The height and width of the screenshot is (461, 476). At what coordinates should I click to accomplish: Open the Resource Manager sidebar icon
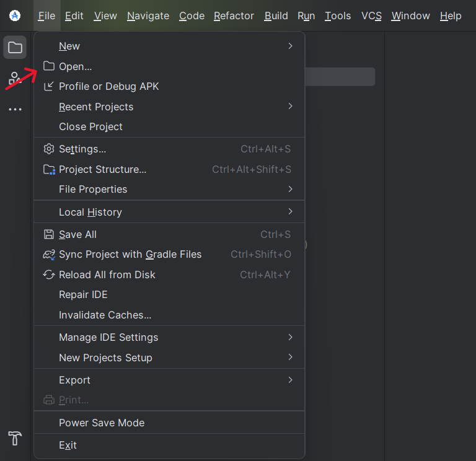tap(15, 78)
